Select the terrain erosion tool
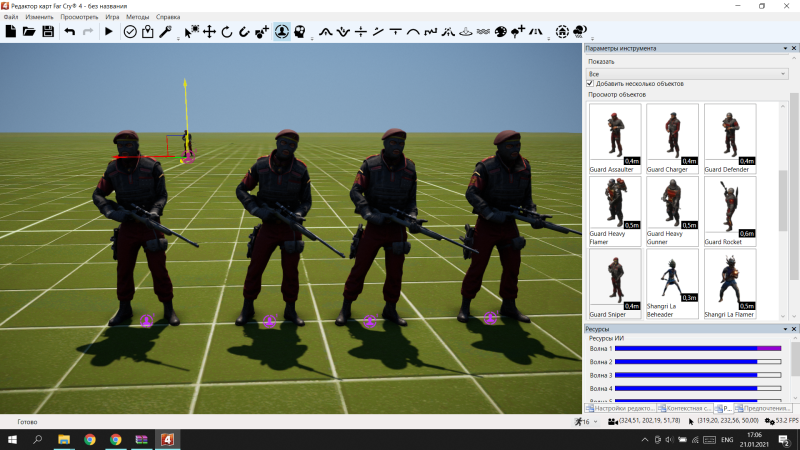Screen dimensions: 800x450 (448, 32)
